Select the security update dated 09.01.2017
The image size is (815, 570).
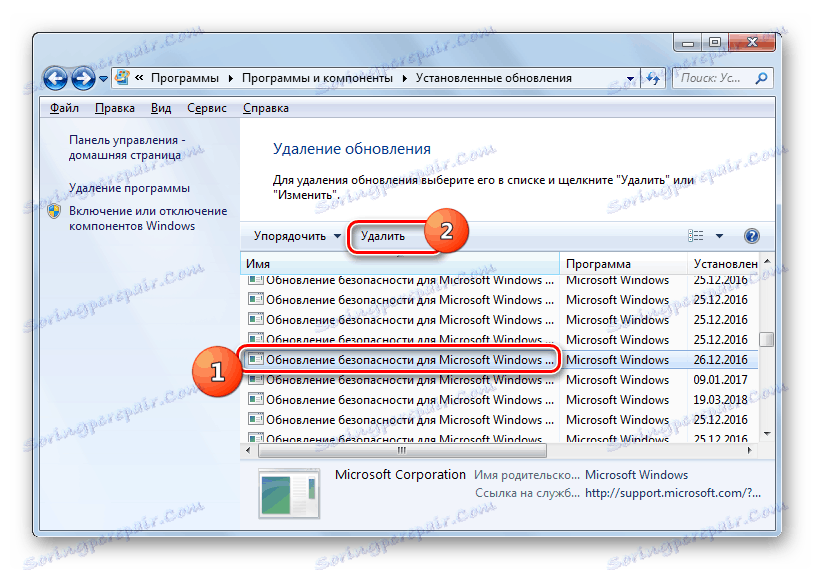click(499, 380)
